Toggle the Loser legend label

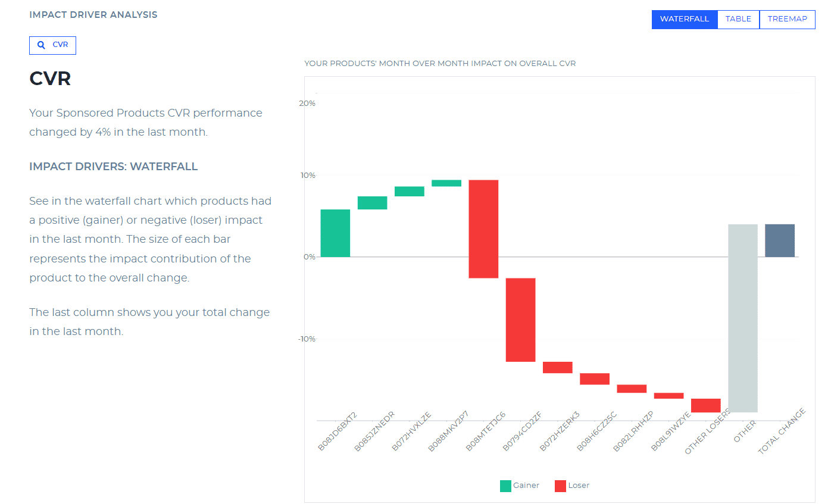[579, 486]
